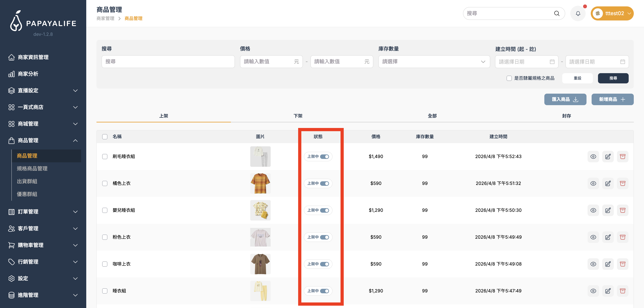Open 規格商品管理 in sidebar

(32, 169)
